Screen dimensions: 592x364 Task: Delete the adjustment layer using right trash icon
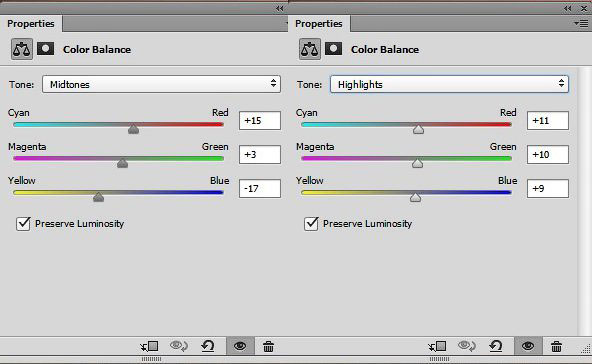pyautogui.click(x=556, y=346)
